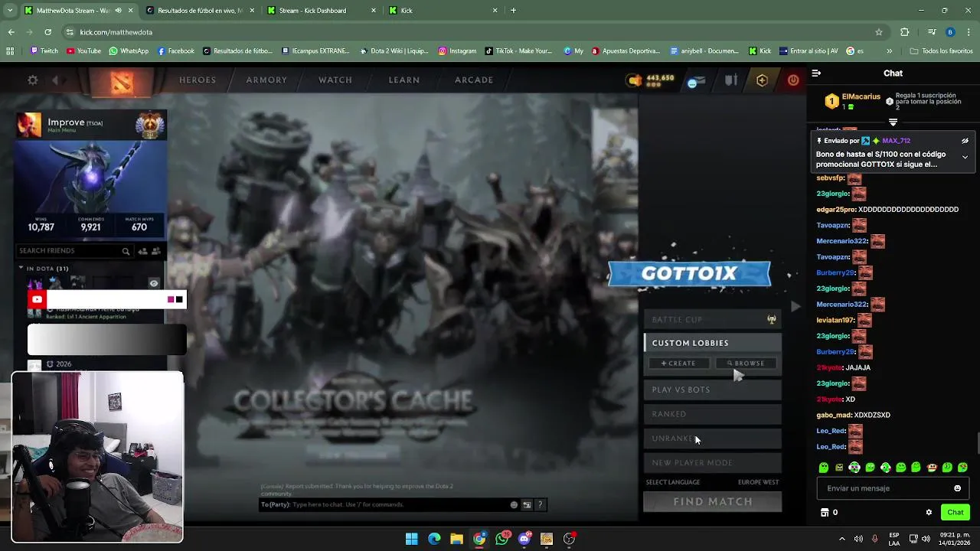This screenshot has width=980, height=551.
Task: Expand the pinned message chevron
Action: [965, 157]
